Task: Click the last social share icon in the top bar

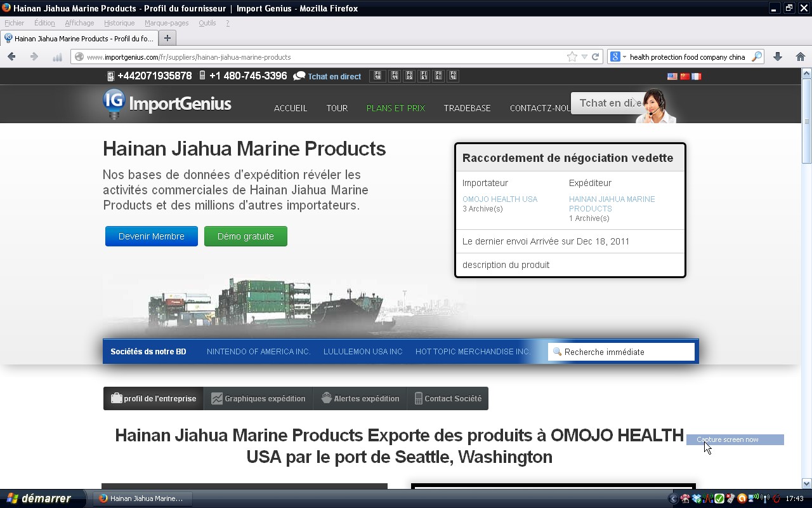Action: [453, 76]
